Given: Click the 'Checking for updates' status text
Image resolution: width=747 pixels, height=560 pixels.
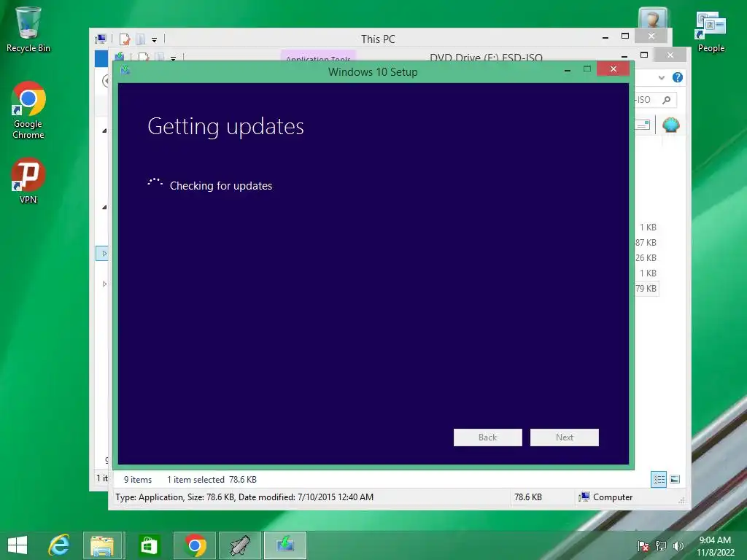Looking at the screenshot, I should click(221, 186).
